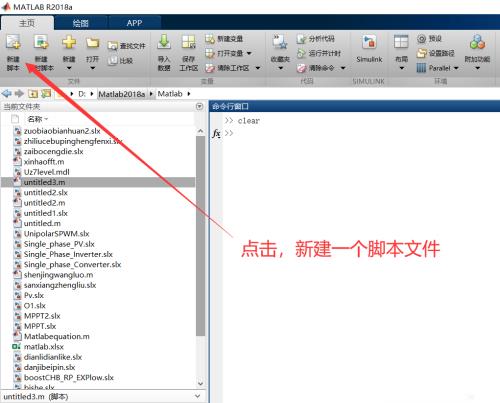Screen dimensions: 500x403
Task: Click 查找文件 (Find Files) in the toolbar
Action: pyautogui.click(x=127, y=46)
